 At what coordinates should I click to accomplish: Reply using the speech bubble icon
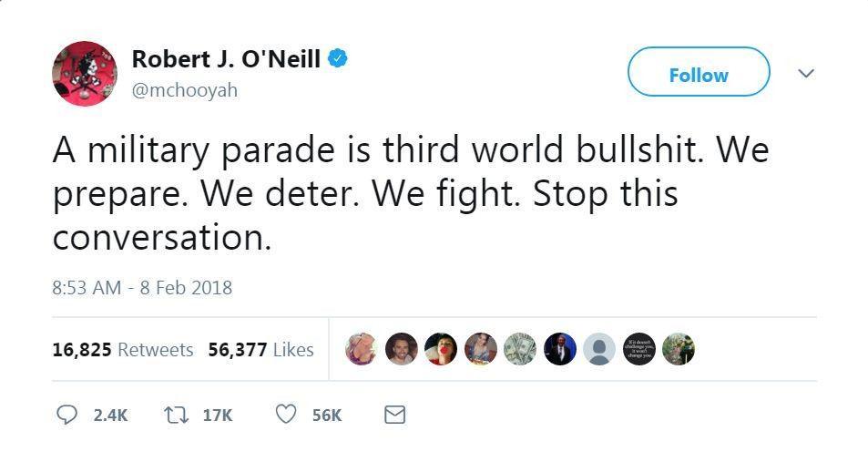click(x=67, y=415)
